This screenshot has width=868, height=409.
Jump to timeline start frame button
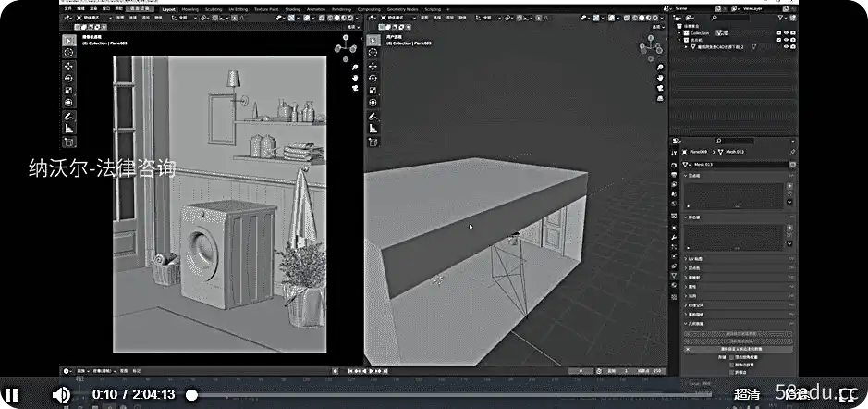click(x=350, y=371)
